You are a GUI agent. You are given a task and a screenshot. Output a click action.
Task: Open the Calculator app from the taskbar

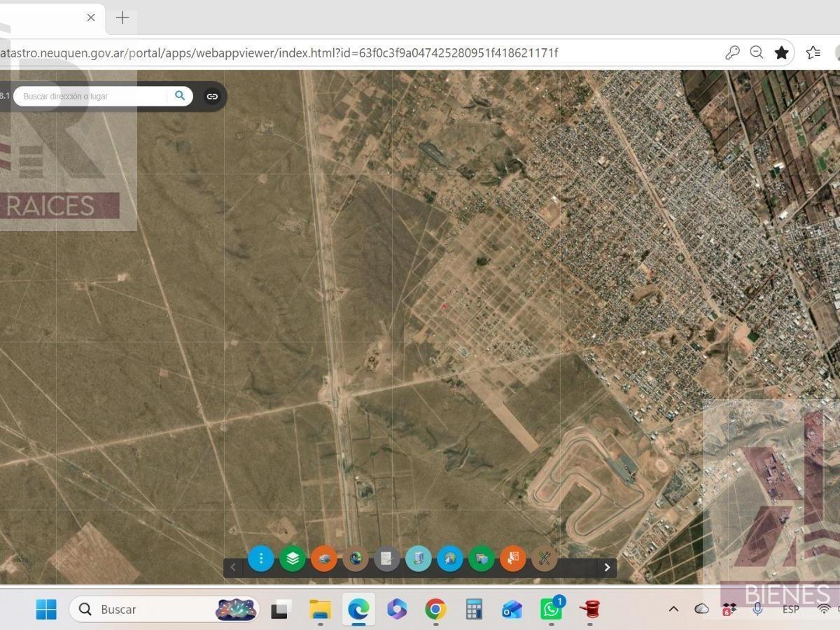pos(474,609)
